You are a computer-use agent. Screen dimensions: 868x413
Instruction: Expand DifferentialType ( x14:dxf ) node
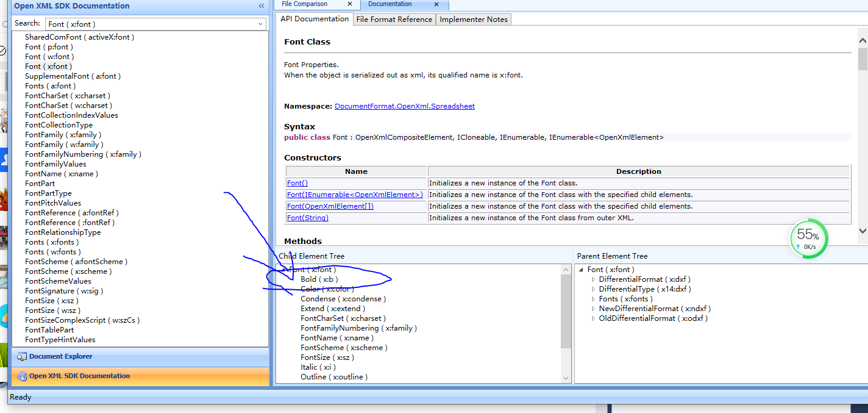click(594, 289)
